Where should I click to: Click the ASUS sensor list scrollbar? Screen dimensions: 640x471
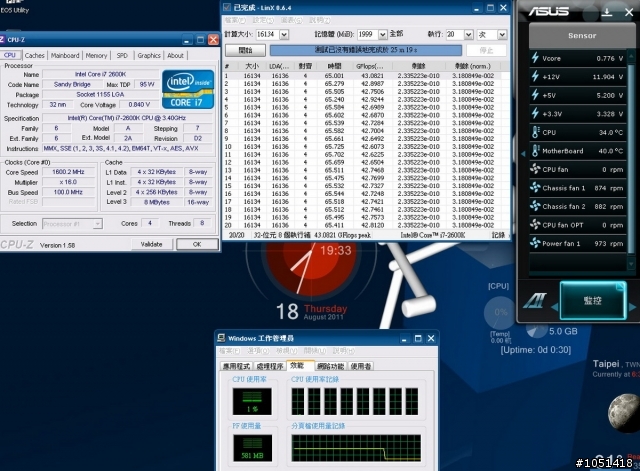(x=631, y=160)
